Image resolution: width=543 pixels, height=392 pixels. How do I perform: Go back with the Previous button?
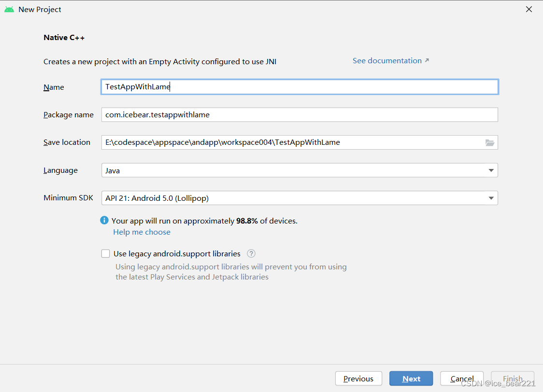(358, 378)
